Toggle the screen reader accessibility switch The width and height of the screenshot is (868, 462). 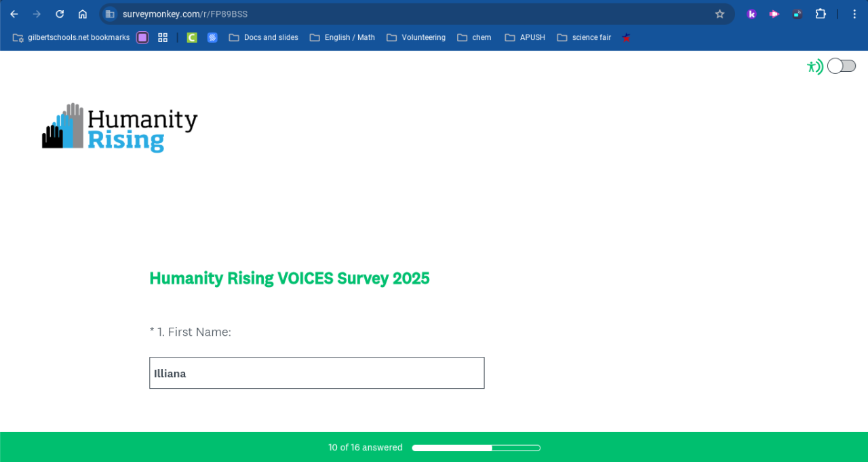click(842, 66)
